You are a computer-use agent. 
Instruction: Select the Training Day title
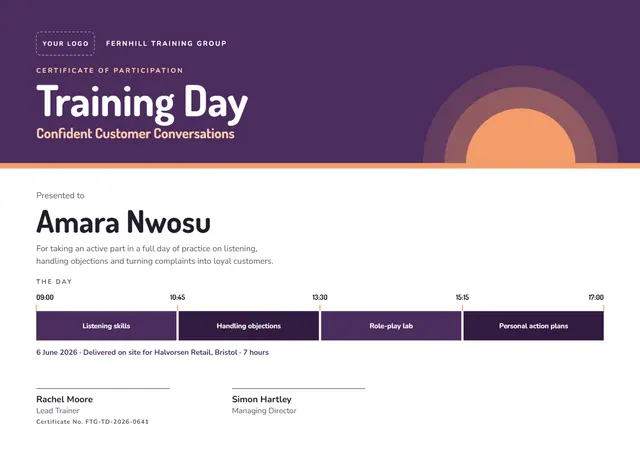pyautogui.click(x=142, y=103)
